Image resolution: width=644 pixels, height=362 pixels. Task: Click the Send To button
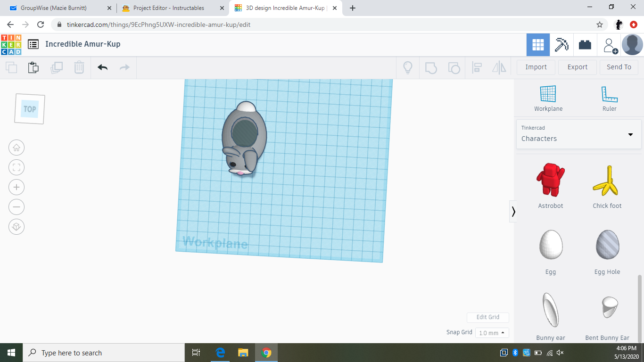click(x=619, y=67)
